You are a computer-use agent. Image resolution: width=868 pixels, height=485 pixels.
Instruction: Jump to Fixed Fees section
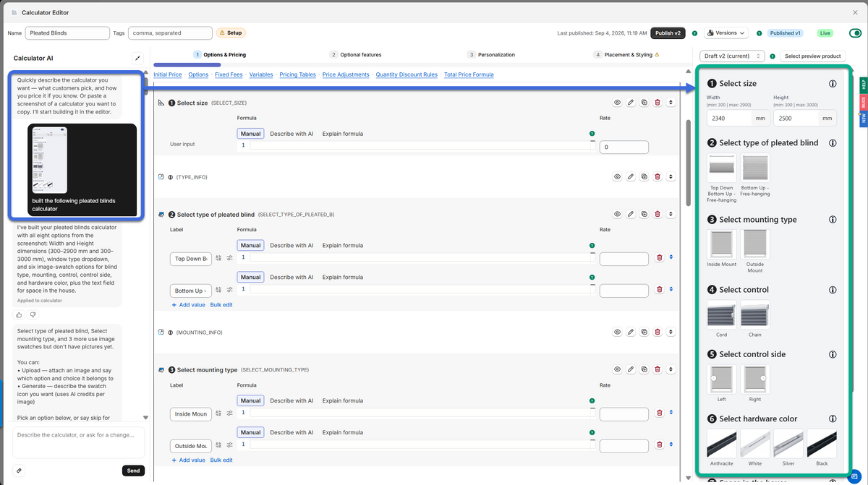click(229, 74)
